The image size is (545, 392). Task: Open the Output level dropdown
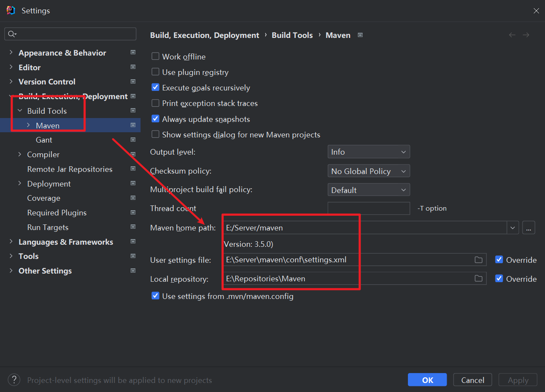[369, 152]
